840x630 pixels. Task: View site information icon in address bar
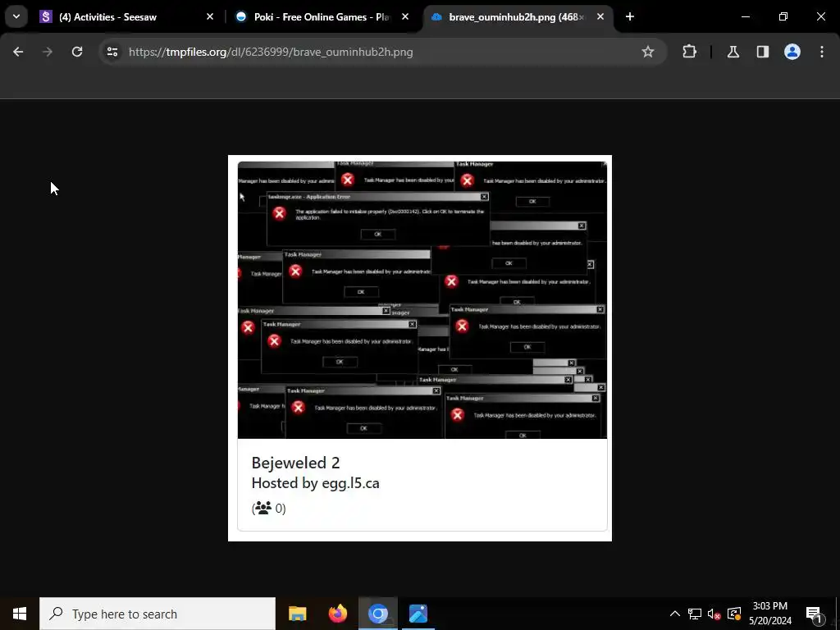(112, 52)
